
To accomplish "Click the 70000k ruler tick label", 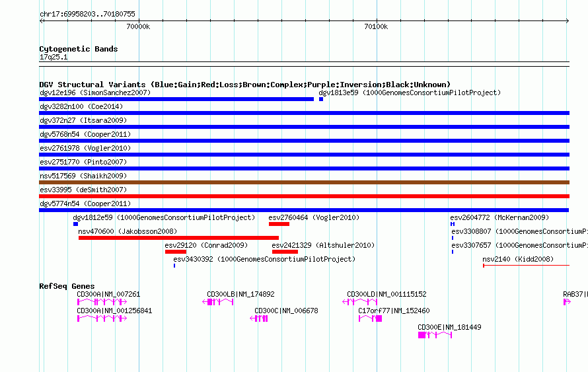I will [x=138, y=26].
